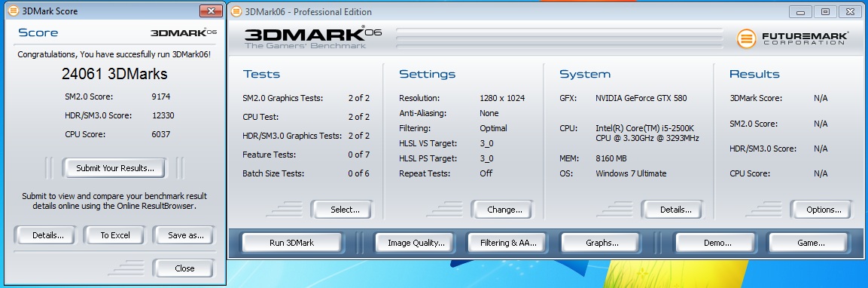Click the Futuremark Corporation logo
Viewport: 868px width, 288px height.
point(792,38)
